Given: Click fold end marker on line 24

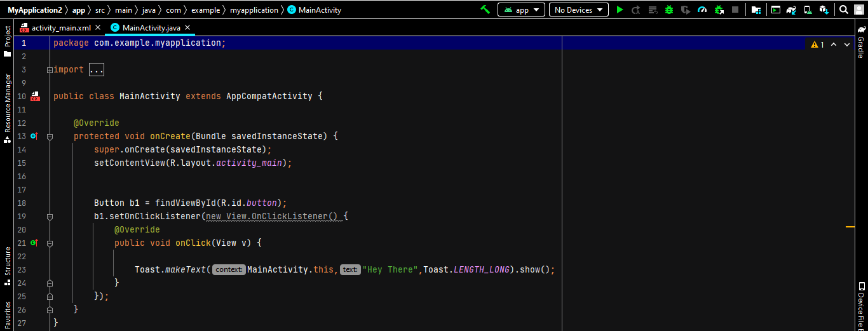Looking at the screenshot, I should (x=50, y=283).
